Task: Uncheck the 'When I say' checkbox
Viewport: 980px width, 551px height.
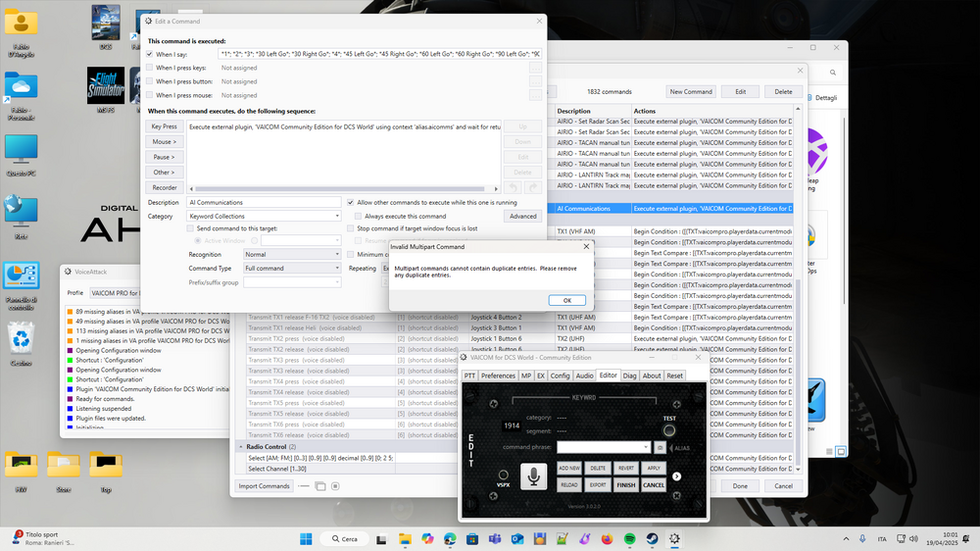Action: click(x=149, y=55)
